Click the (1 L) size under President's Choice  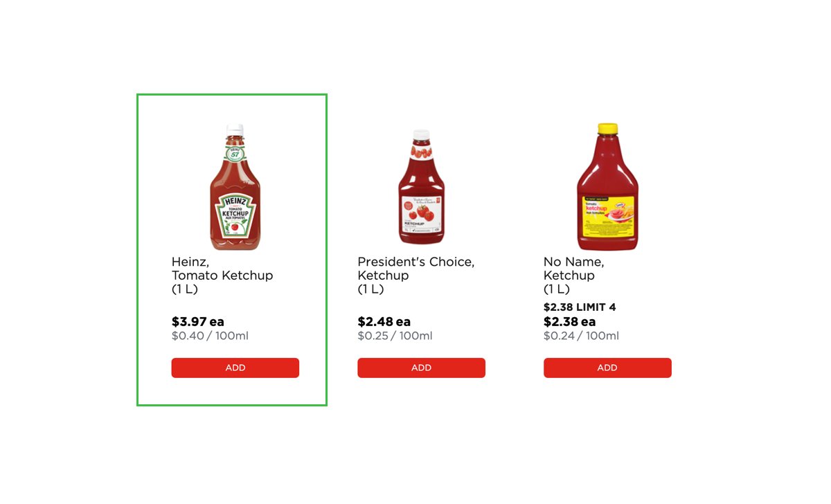tap(370, 289)
